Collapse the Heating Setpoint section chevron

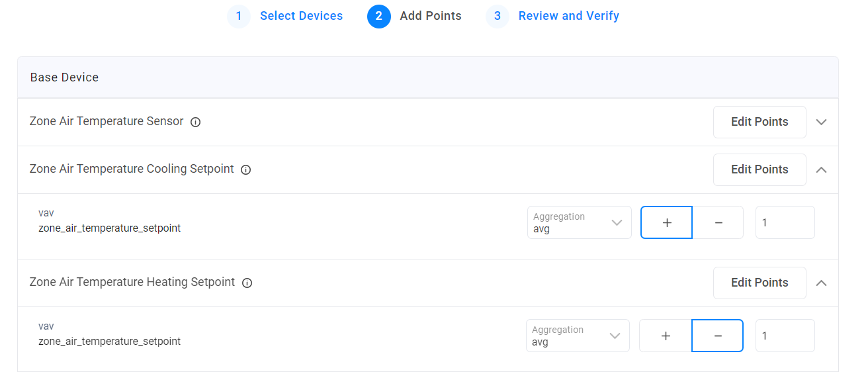[822, 283]
